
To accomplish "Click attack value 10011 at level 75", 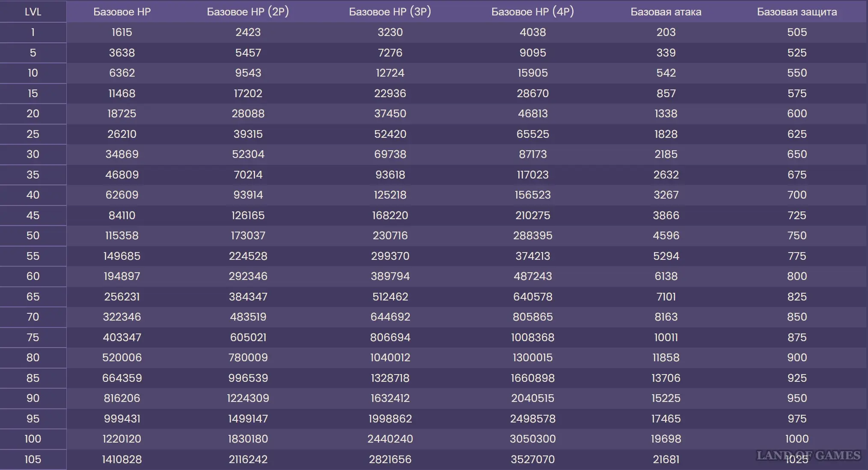I will pyautogui.click(x=666, y=337).
